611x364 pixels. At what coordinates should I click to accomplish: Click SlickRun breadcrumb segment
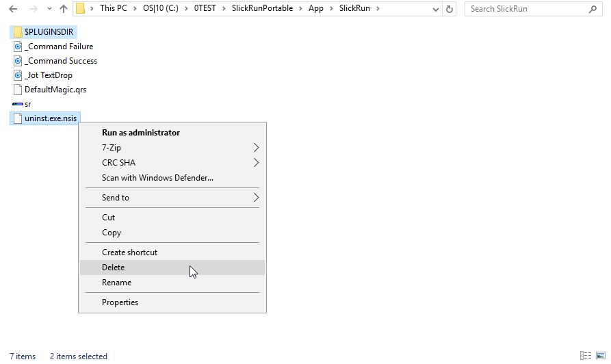click(354, 8)
